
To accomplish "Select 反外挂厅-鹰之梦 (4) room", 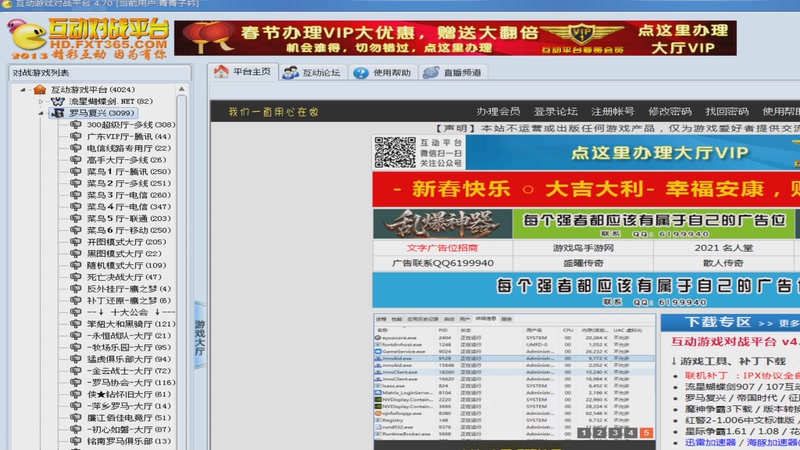I will click(x=129, y=289).
